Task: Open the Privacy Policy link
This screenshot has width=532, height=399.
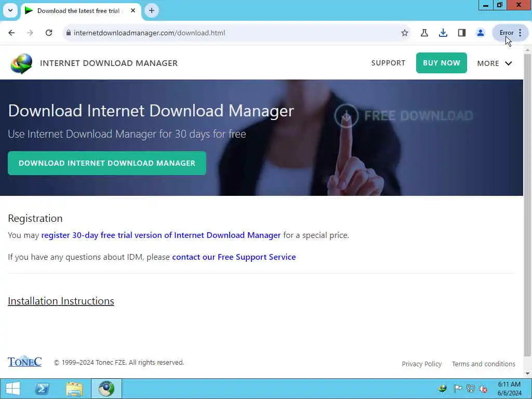Action: click(422, 364)
